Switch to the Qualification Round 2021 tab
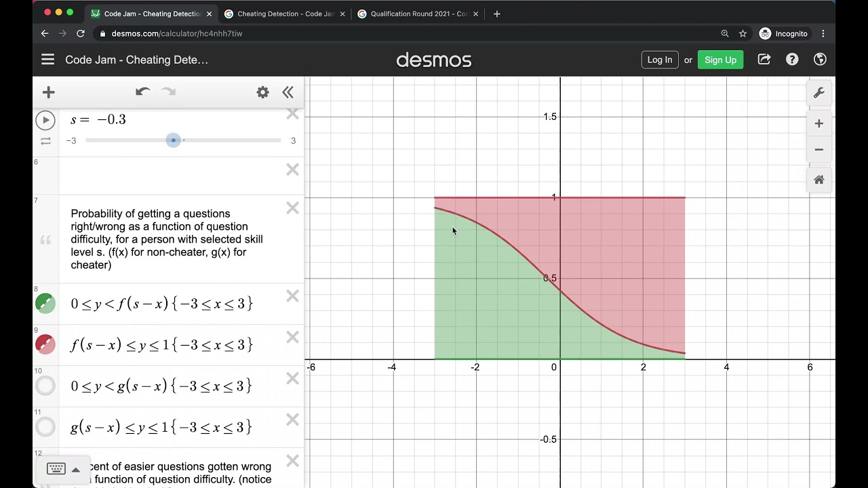The width and height of the screenshot is (868, 488). click(418, 14)
